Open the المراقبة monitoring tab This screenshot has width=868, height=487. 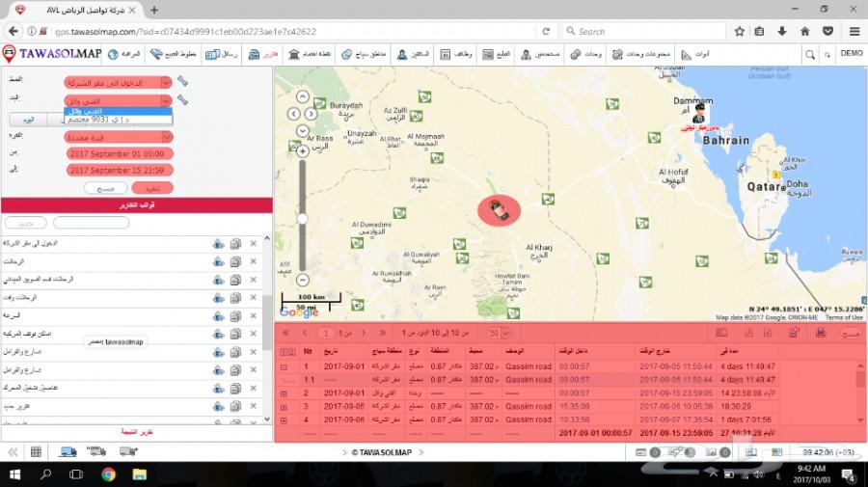(x=124, y=54)
